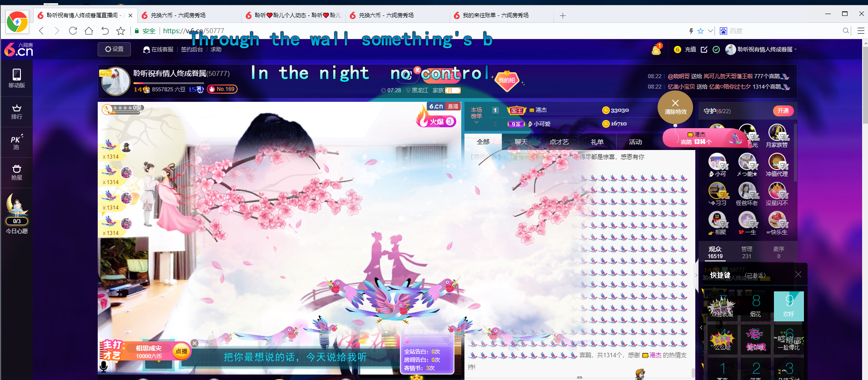This screenshot has height=380, width=868.
Task: Clear effects with 清除特效 balloon button
Action: [675, 107]
